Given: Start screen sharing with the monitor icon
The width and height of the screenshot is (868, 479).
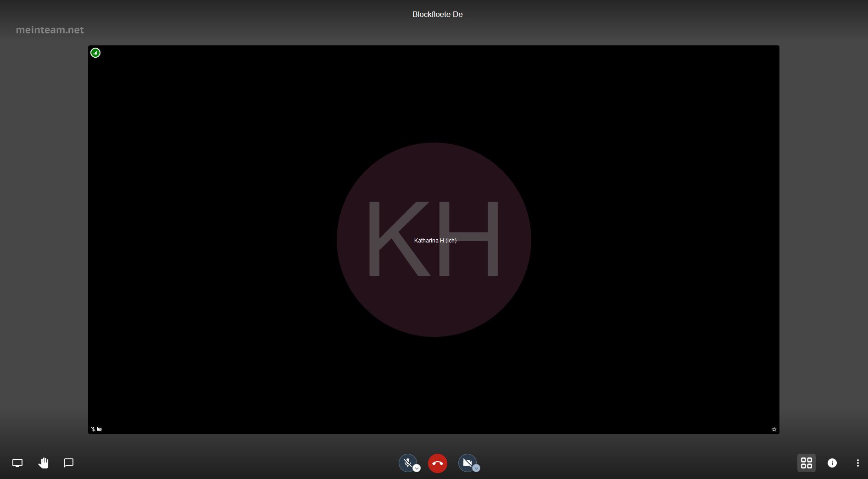Looking at the screenshot, I should point(17,463).
